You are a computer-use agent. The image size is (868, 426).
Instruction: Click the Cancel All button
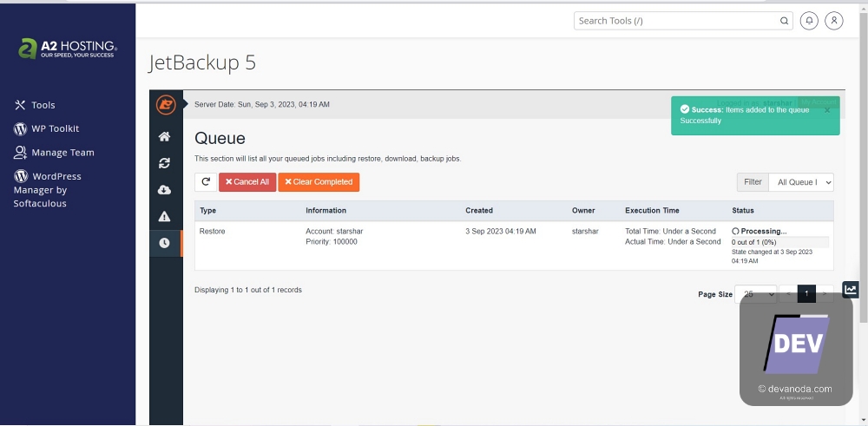247,182
